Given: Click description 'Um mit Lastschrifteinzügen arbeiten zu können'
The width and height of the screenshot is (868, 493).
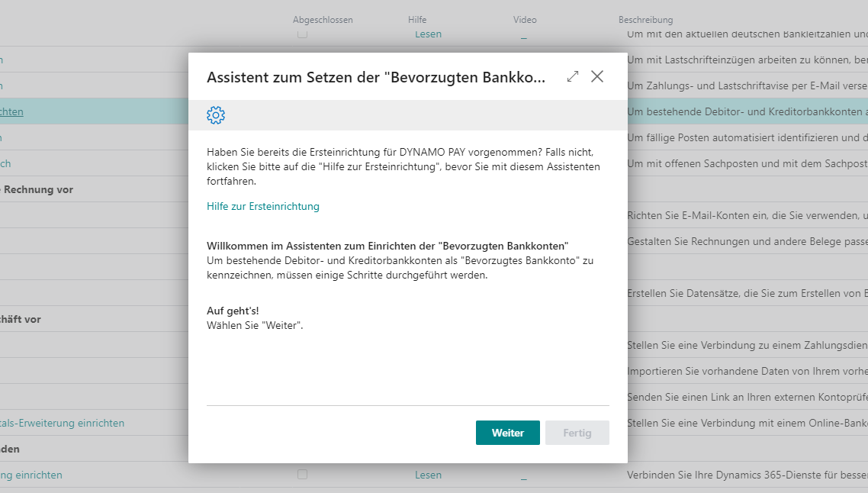Looking at the screenshot, I should pyautogui.click(x=747, y=60).
